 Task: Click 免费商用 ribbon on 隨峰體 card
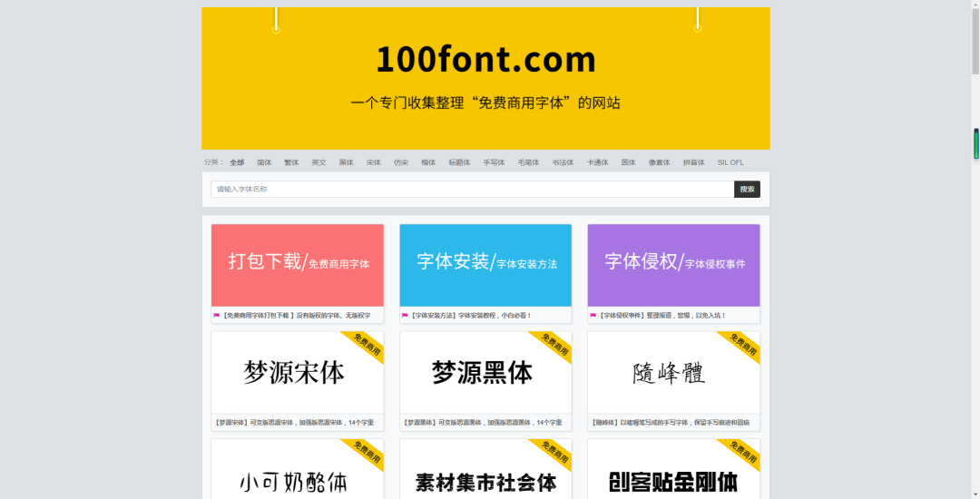click(x=742, y=346)
